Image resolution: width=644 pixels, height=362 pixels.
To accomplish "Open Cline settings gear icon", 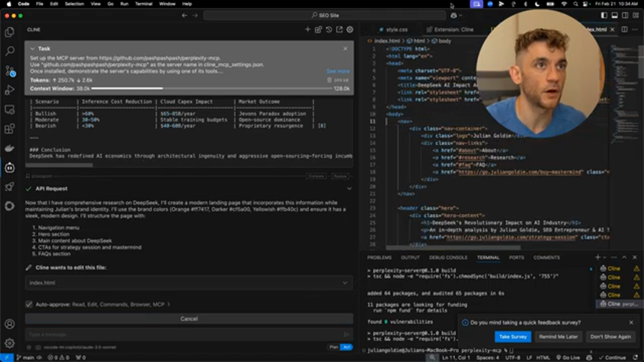I will pyautogui.click(x=350, y=30).
